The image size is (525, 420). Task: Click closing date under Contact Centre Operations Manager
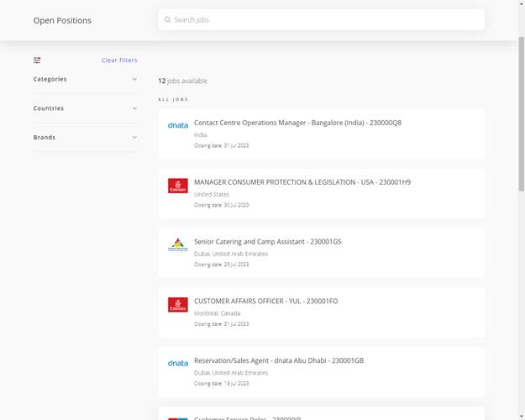pos(221,145)
